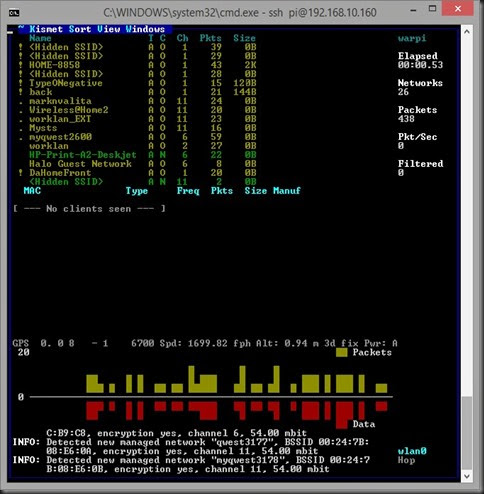Click the GPS status line
The image size is (484, 494).
pyautogui.click(x=205, y=343)
